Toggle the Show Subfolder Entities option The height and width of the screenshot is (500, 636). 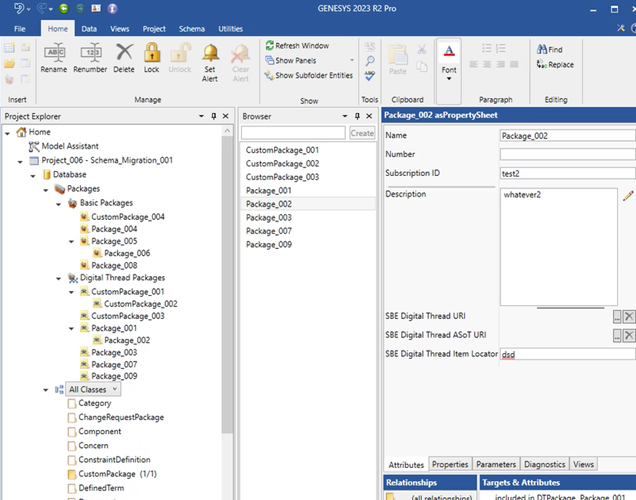click(307, 75)
